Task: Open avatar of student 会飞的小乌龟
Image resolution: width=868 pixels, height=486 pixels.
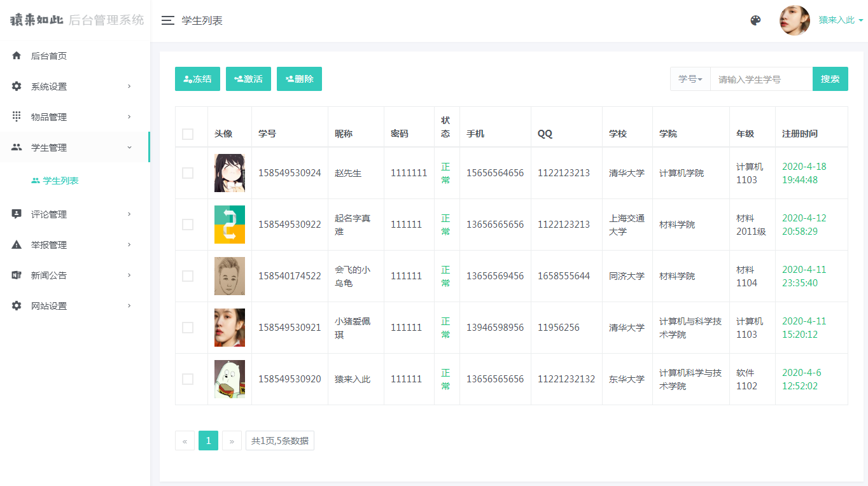Action: click(230, 276)
